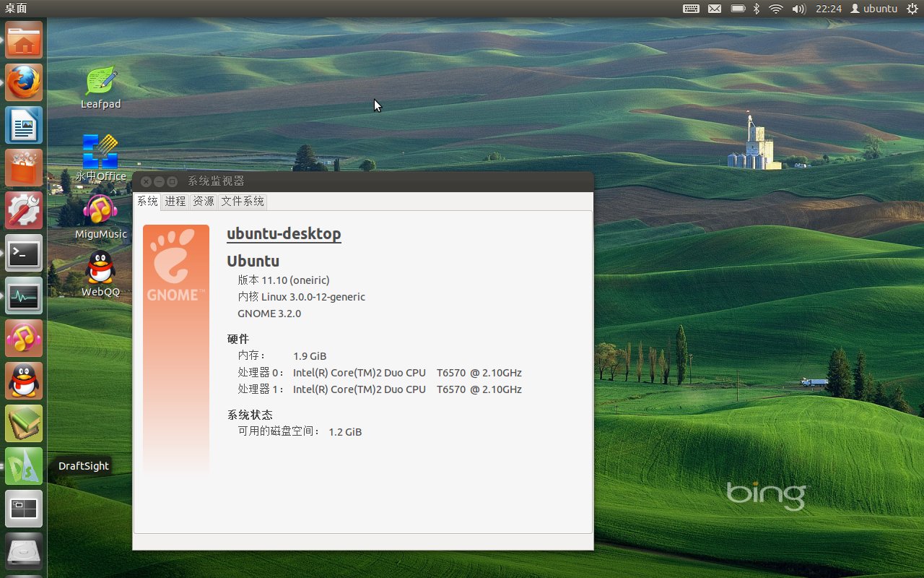924x578 pixels.
Task: Open the keyboard indicator in top panel
Action: 691,9
